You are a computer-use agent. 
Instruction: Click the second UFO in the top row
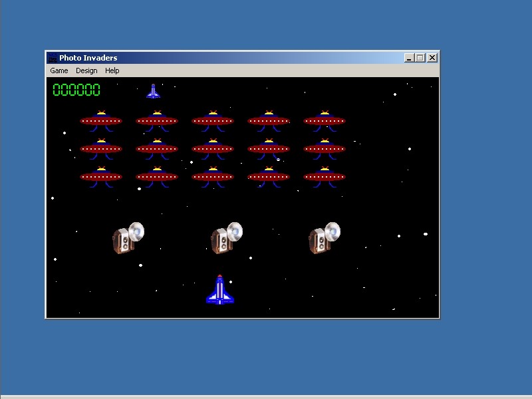157,121
